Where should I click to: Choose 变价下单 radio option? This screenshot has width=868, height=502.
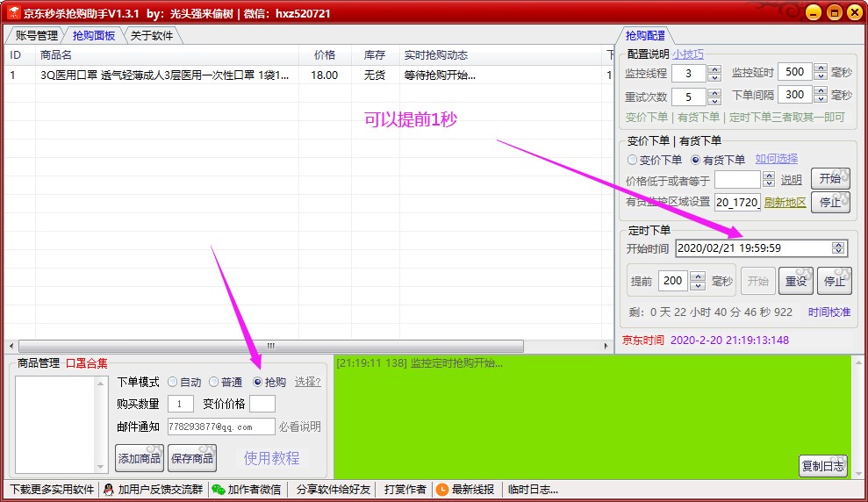click(x=632, y=160)
